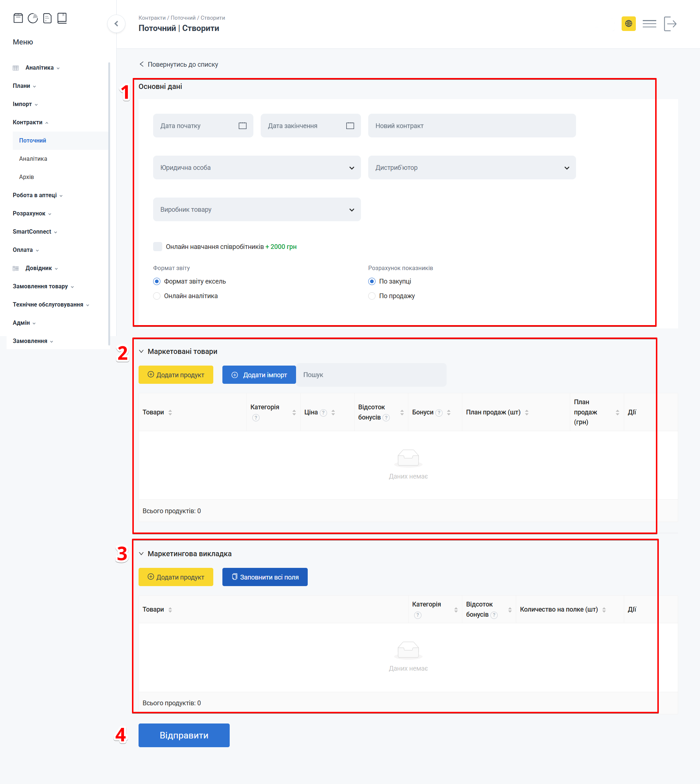Collapse sidebar with round chevron button
This screenshot has height=784, width=700.
pyautogui.click(x=116, y=23)
